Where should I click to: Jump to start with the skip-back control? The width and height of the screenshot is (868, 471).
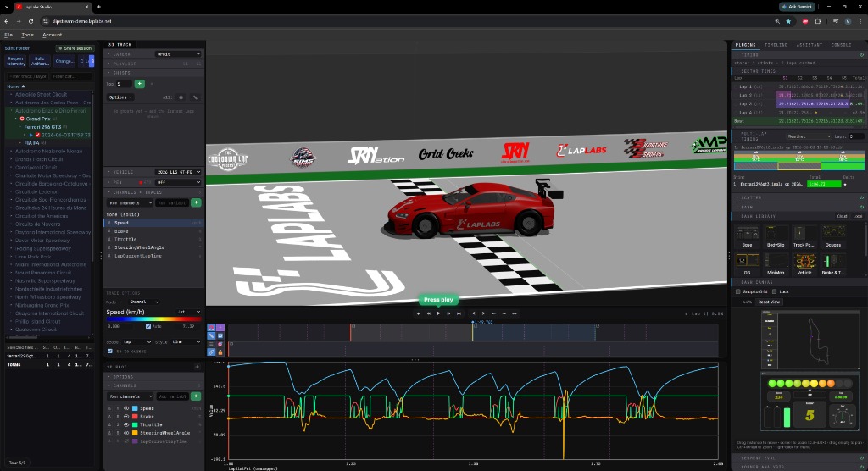pos(419,313)
